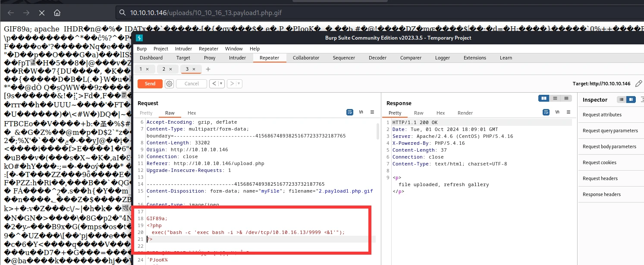Open the Help menu
This screenshot has height=265, width=644.
pyautogui.click(x=254, y=49)
